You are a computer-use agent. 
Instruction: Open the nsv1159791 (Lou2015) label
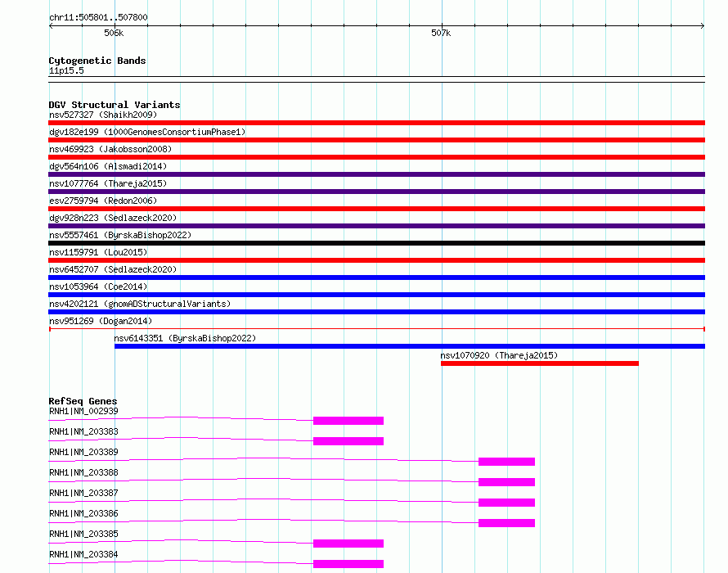[98, 252]
